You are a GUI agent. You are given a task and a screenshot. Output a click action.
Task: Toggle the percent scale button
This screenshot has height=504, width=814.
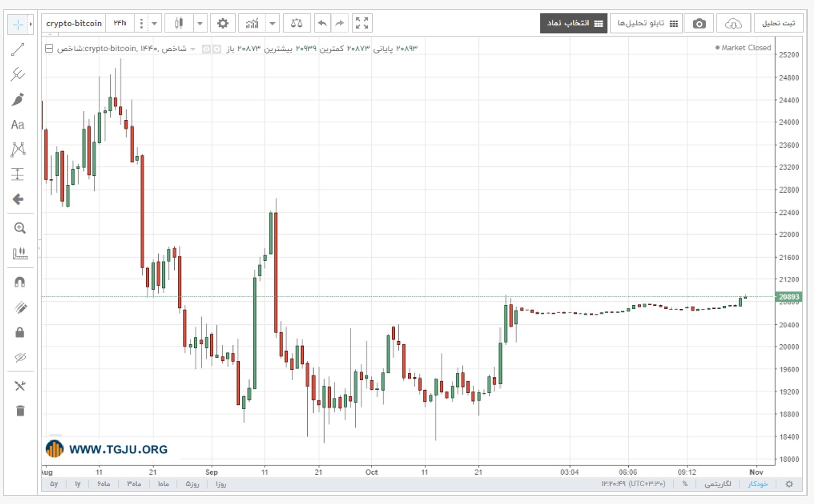[x=685, y=484]
